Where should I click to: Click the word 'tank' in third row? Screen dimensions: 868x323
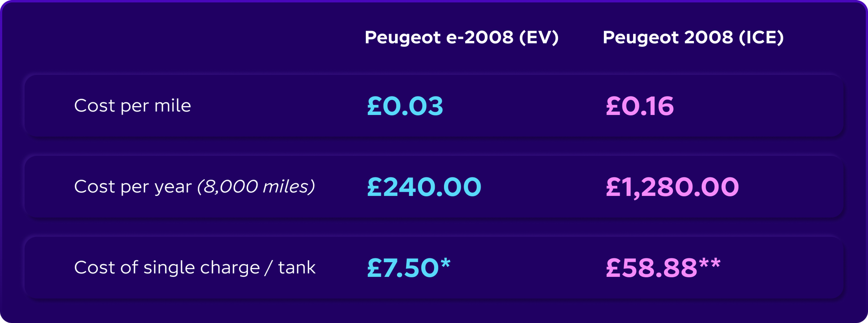click(x=297, y=267)
